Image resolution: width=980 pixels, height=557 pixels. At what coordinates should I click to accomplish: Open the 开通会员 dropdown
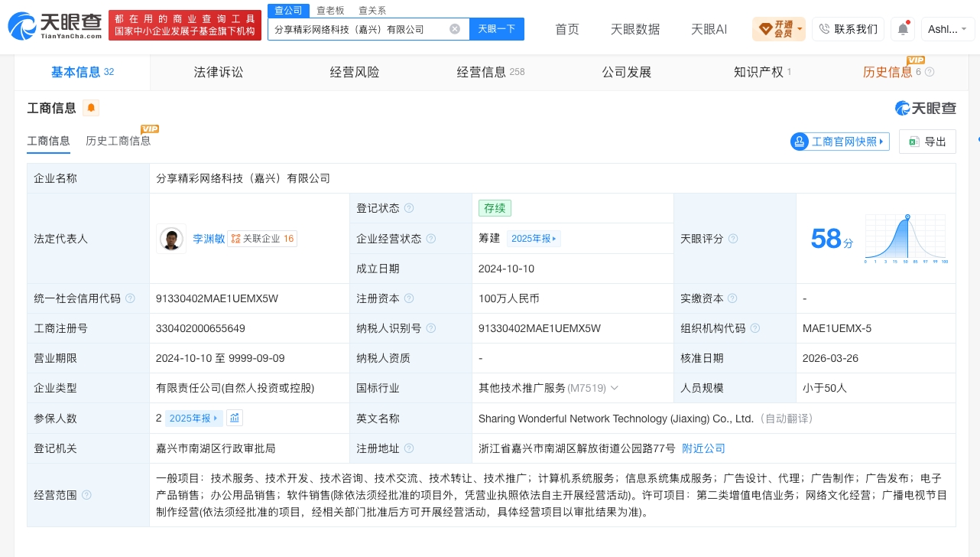779,29
